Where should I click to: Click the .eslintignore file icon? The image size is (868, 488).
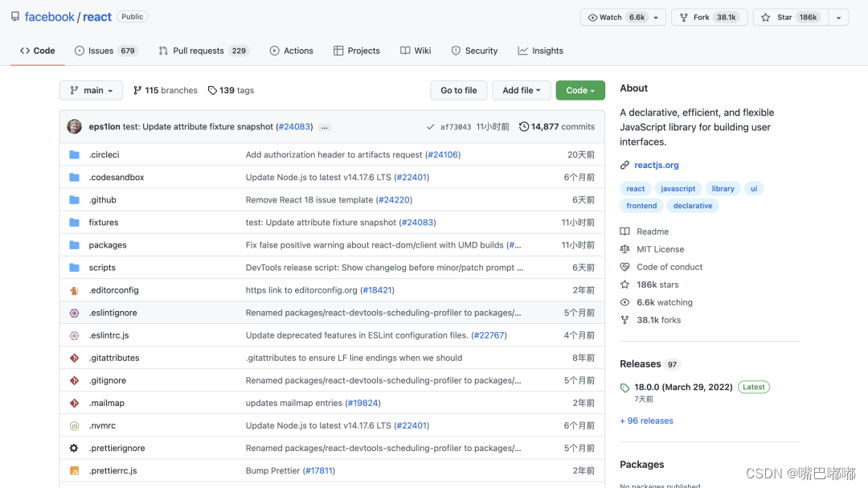click(x=74, y=313)
